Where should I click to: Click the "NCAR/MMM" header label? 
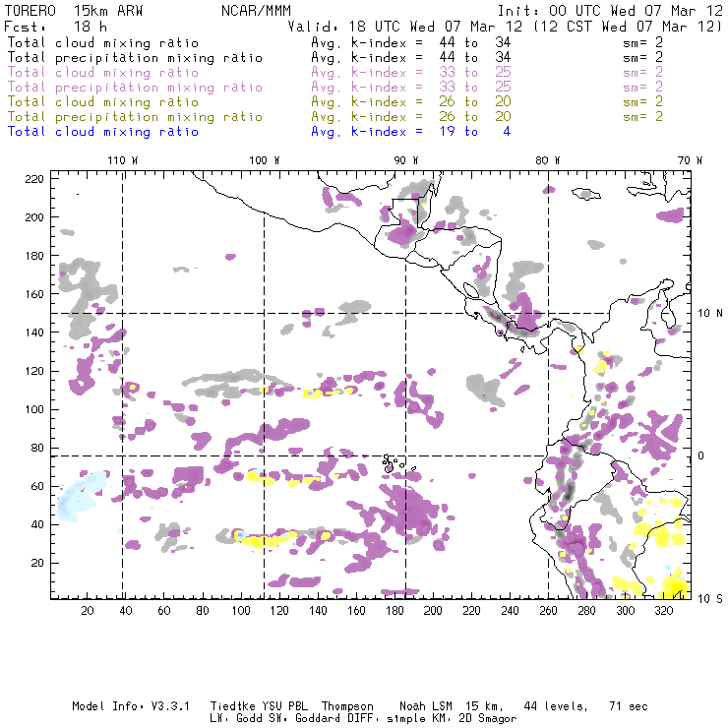click(256, 11)
